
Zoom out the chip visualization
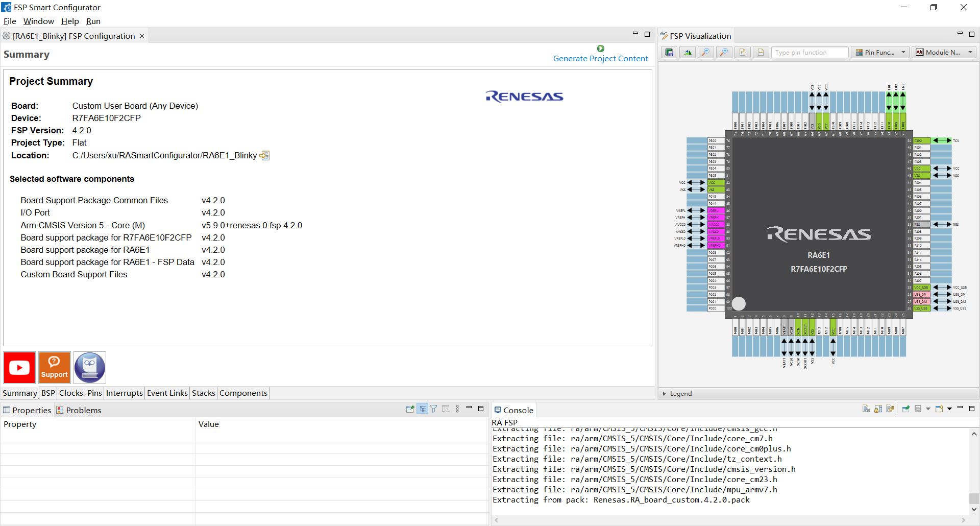[706, 53]
